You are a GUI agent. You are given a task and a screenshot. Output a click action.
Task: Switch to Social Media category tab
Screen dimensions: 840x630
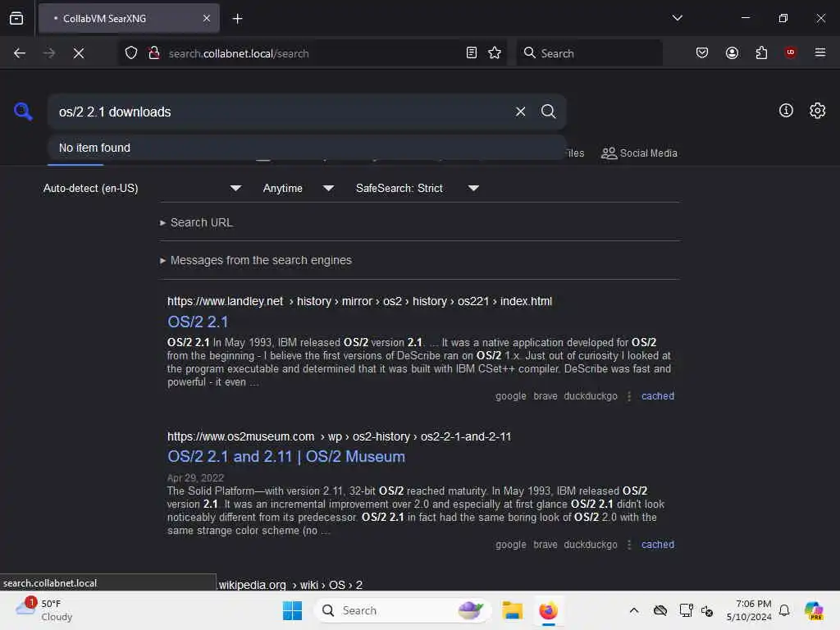pyautogui.click(x=639, y=153)
